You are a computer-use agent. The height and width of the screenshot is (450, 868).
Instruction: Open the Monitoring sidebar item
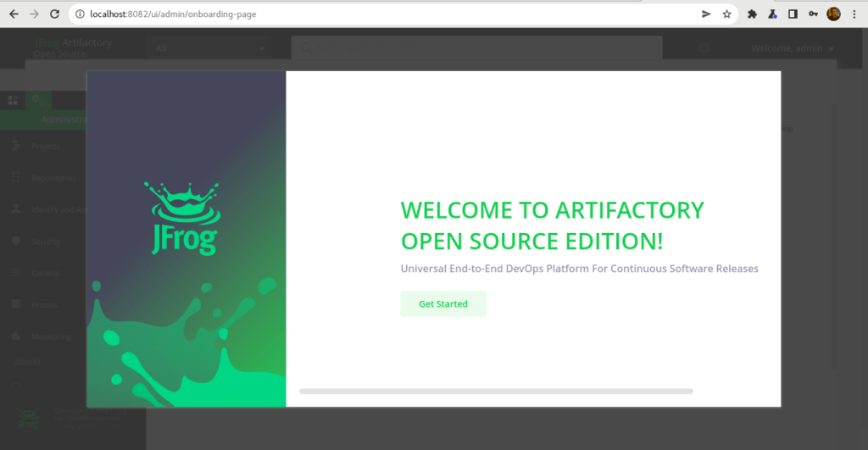click(x=51, y=336)
